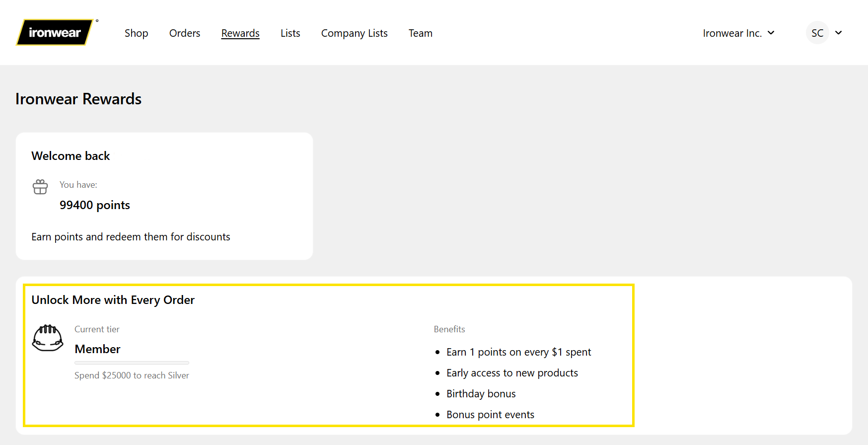Click 'Spend $25000 to reach Silver' text
Screen dimensions: 868x445
(132, 375)
